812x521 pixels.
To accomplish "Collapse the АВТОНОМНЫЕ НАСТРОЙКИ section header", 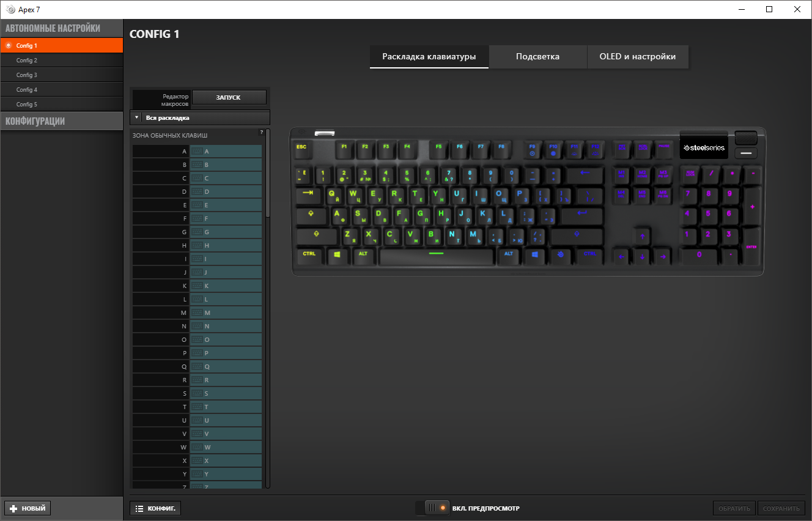I will click(61, 28).
